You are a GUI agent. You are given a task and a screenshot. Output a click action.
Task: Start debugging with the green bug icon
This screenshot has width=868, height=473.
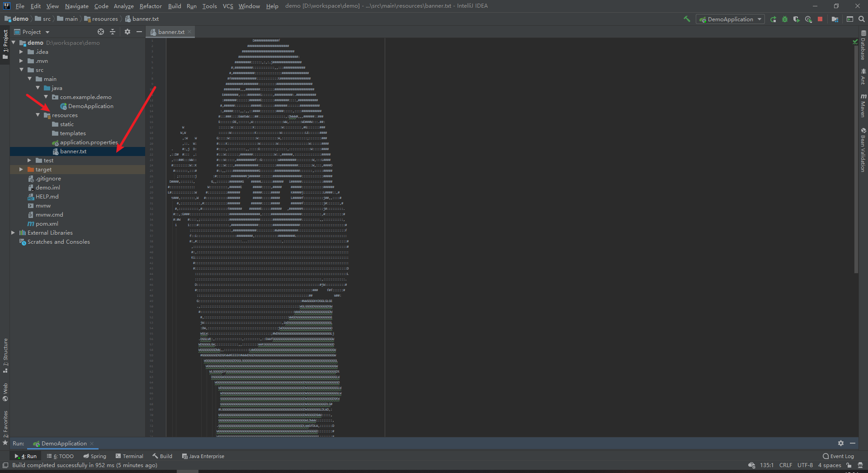[x=785, y=19]
